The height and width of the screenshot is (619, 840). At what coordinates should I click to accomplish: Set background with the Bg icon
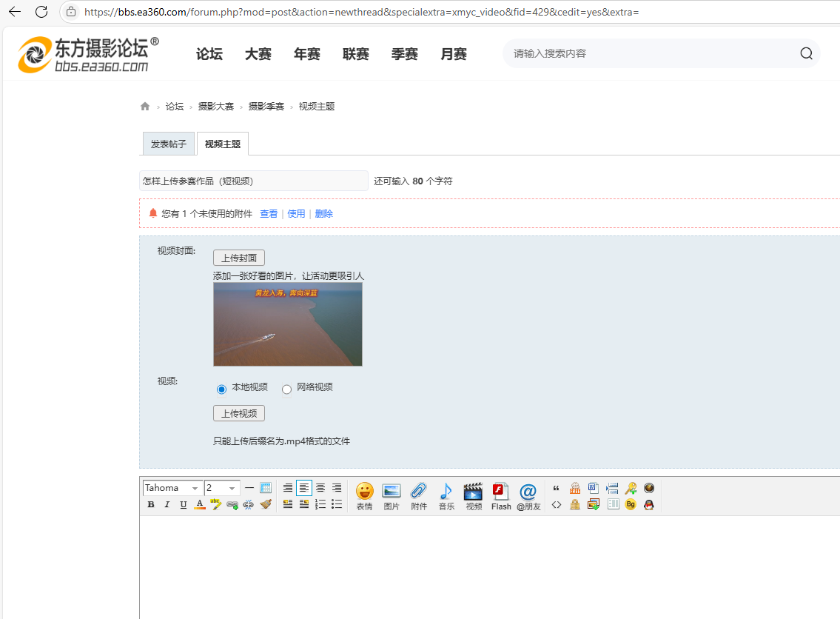click(631, 504)
